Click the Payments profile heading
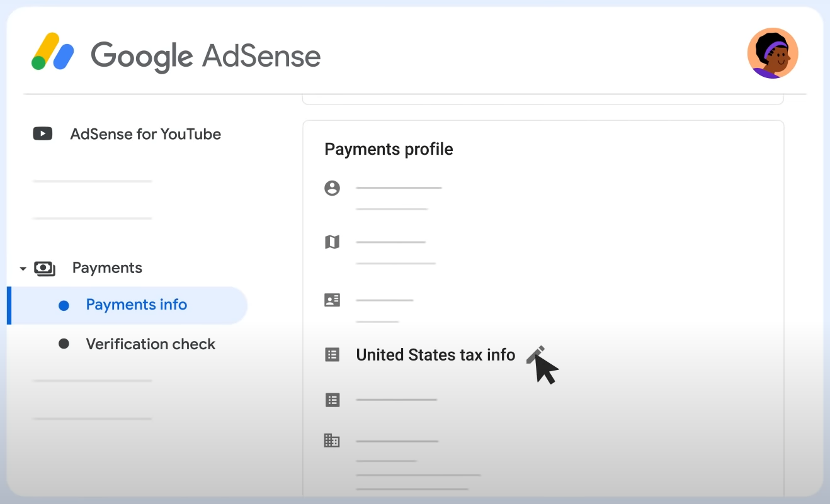The width and height of the screenshot is (830, 504). [x=389, y=149]
